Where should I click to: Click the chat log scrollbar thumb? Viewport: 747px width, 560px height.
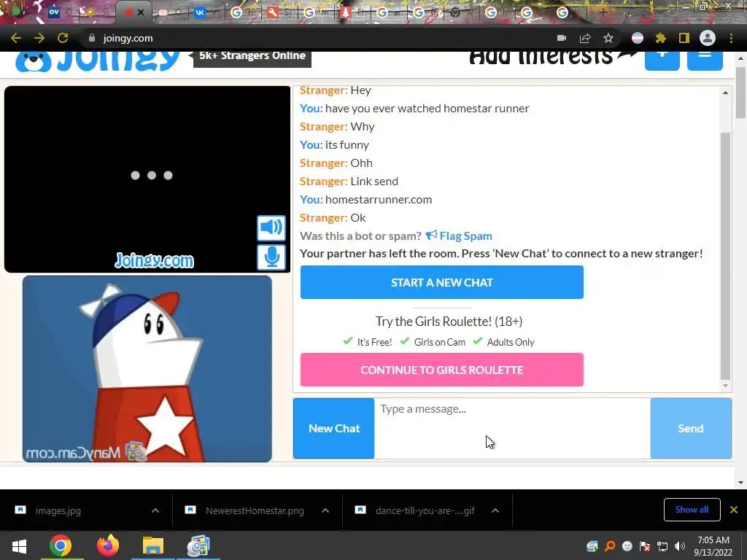[x=725, y=256]
